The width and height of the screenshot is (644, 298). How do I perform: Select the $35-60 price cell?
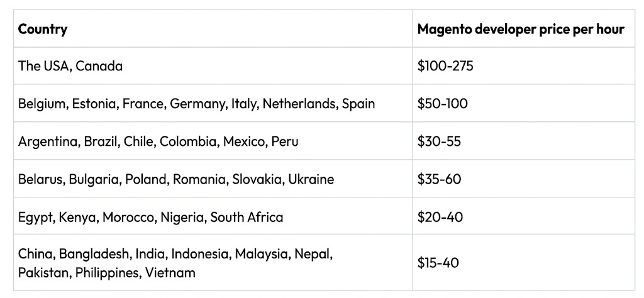point(439,179)
